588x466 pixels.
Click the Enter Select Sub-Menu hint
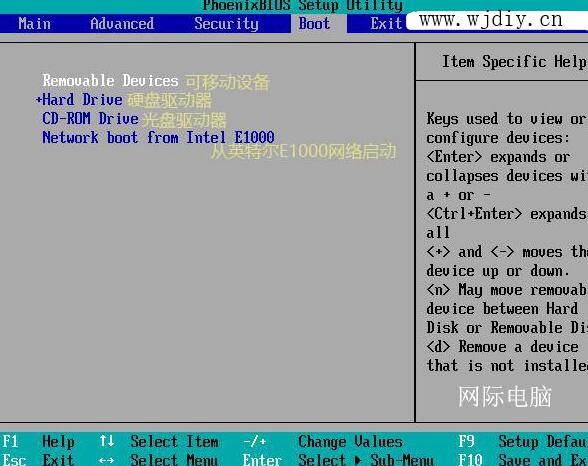point(338,459)
